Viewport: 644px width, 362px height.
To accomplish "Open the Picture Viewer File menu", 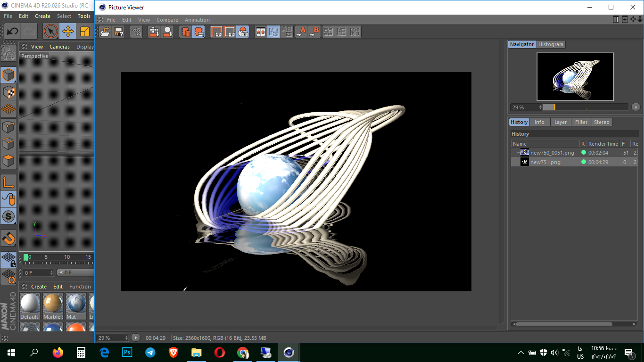I will click(x=111, y=20).
